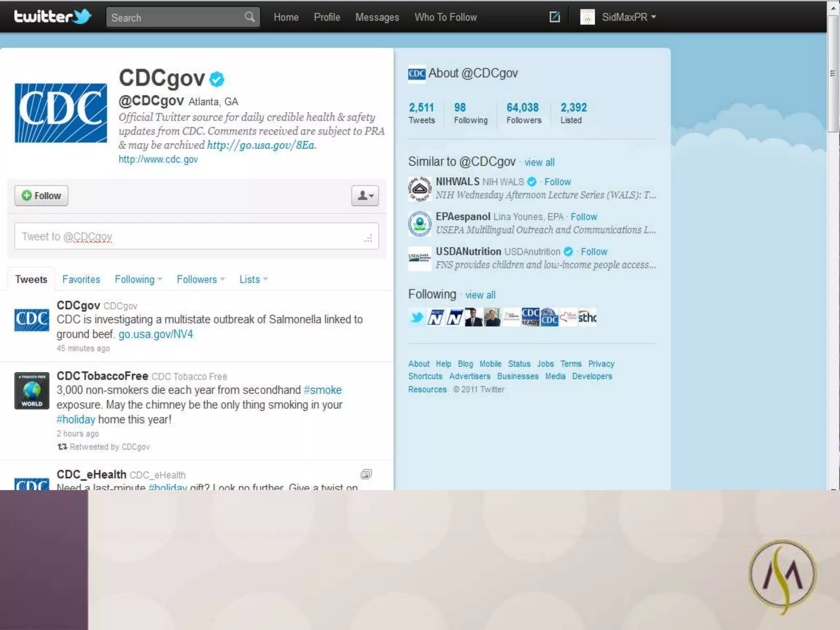Screen dimensions: 840x630
Task: Expand the SidMaxPR account dropdown
Action: point(653,17)
